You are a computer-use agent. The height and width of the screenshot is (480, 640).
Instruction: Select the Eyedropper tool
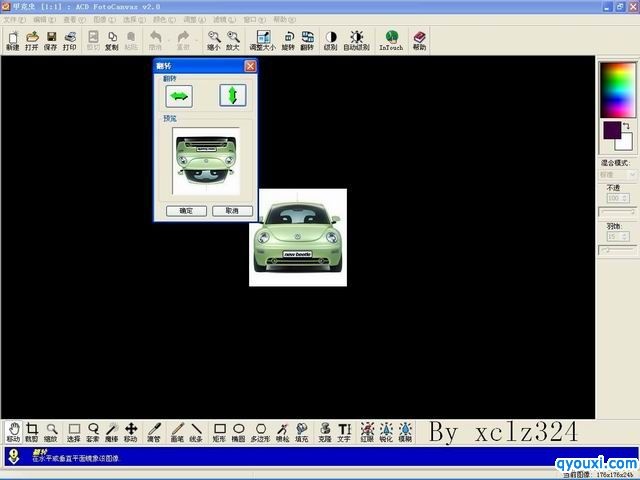pyautogui.click(x=153, y=431)
